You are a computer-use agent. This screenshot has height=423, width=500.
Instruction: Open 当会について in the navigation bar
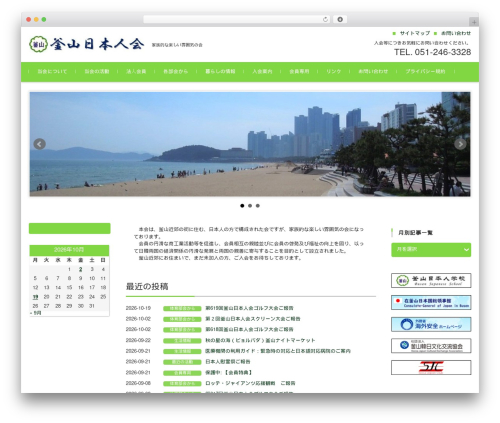(x=52, y=71)
